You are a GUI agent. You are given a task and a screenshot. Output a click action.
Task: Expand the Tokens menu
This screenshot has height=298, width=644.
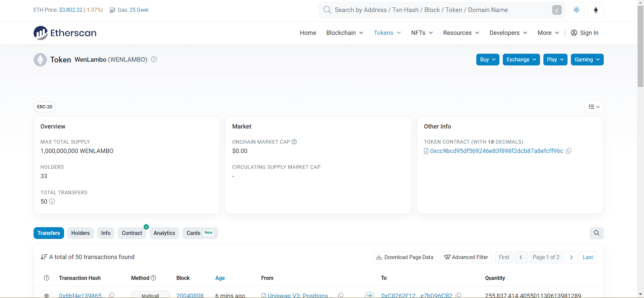(387, 33)
